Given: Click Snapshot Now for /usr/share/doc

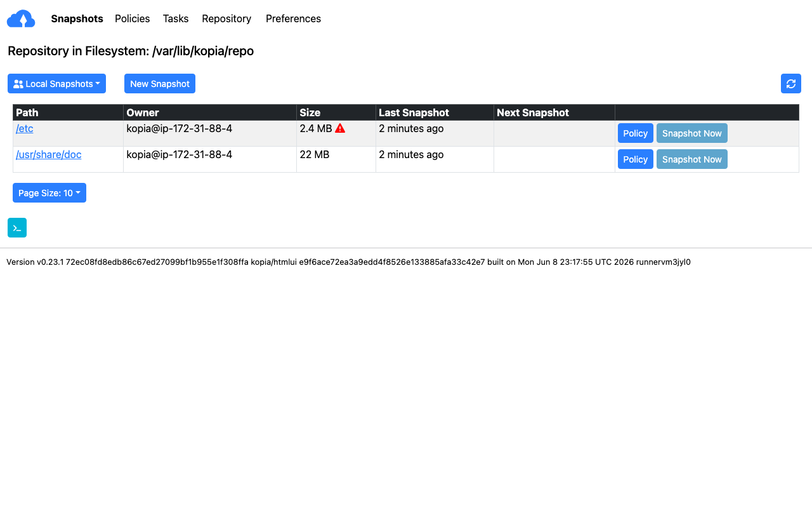Looking at the screenshot, I should [692, 159].
